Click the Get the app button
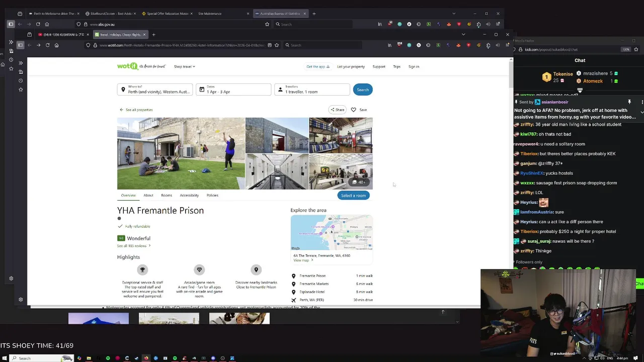The width and height of the screenshot is (644, 362). point(318,66)
